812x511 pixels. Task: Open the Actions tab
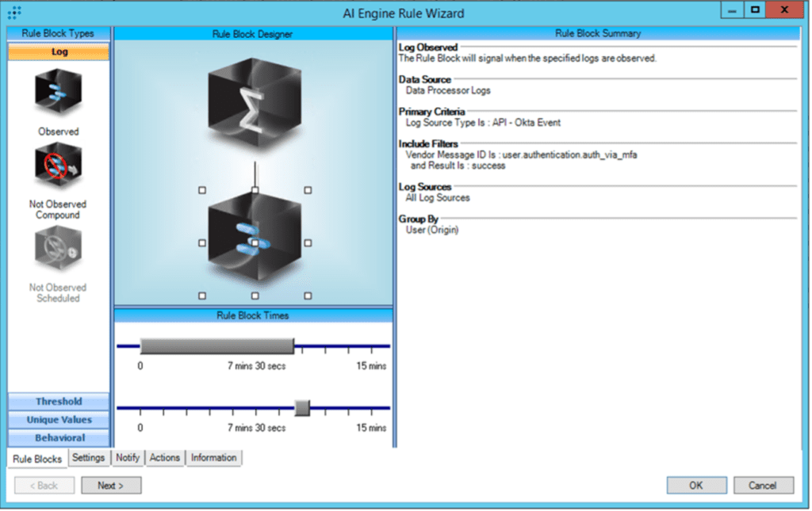[165, 458]
